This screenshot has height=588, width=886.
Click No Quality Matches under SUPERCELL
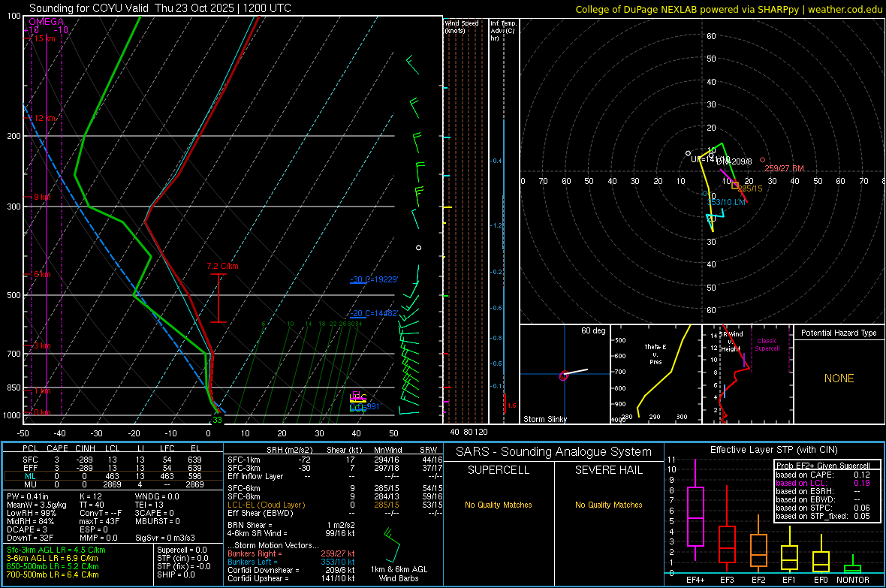[x=499, y=505]
